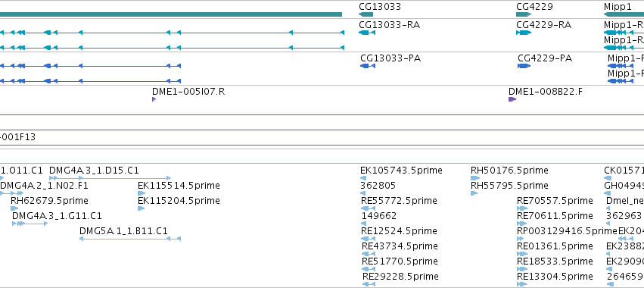Click the DME1-008B22.F purple arrow marker
The width and height of the screenshot is (644, 288).
[512, 99]
